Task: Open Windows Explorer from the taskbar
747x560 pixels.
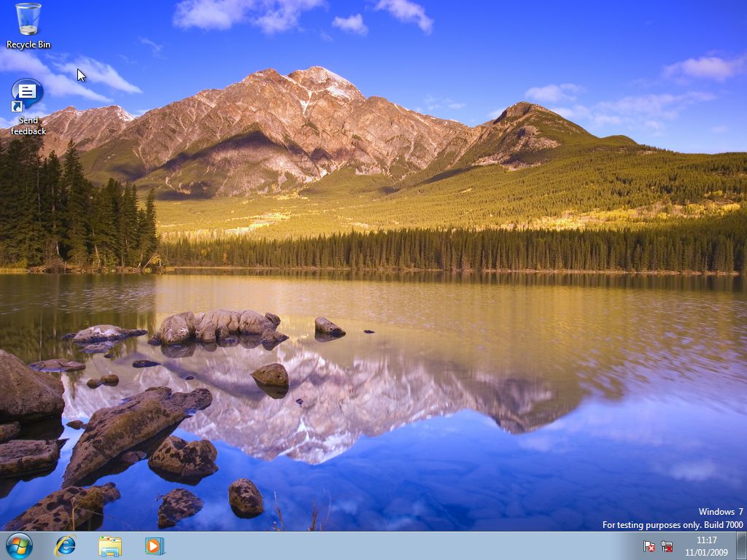Action: [x=110, y=545]
